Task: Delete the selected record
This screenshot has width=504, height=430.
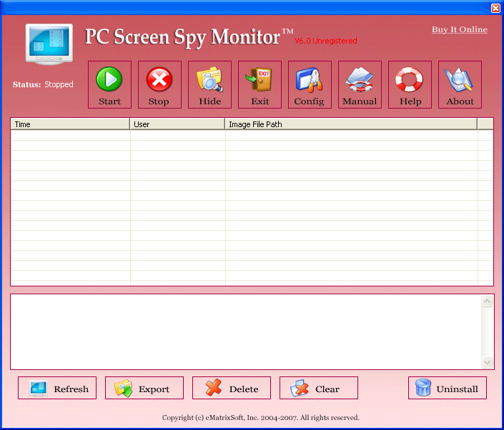Action: coord(232,388)
